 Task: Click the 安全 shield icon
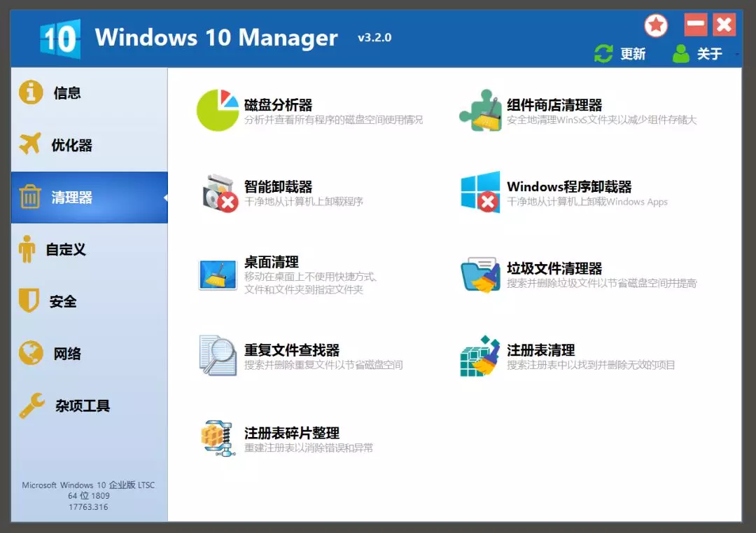pos(29,301)
